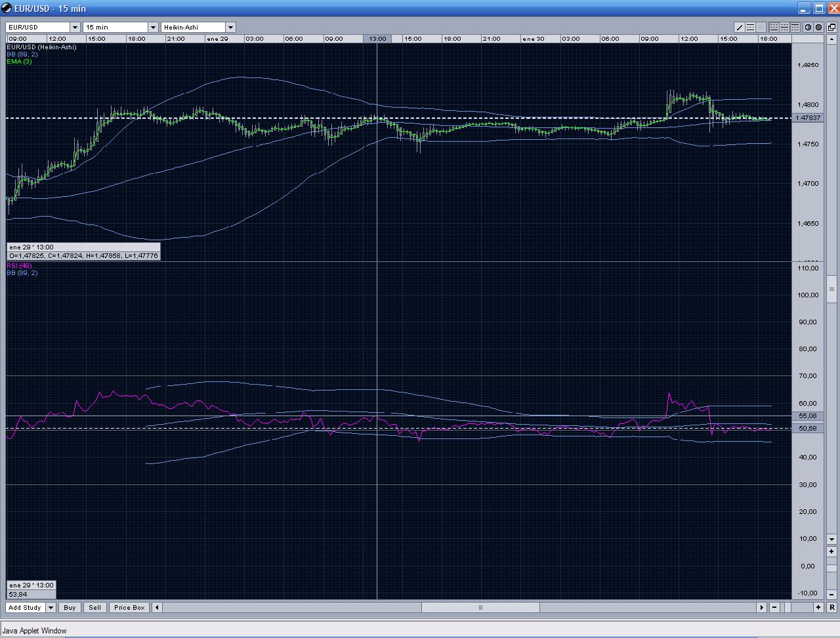Click the Sell button
This screenshot has width=840, height=638.
[94, 608]
